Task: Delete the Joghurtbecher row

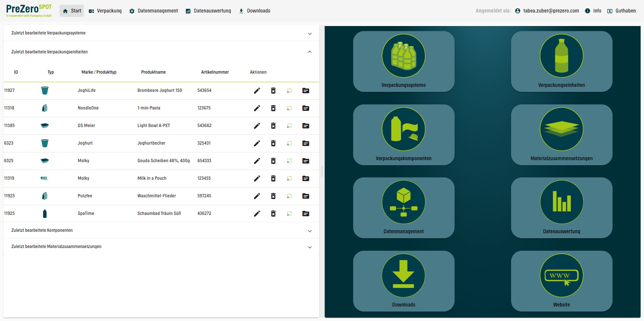Action: (x=273, y=143)
